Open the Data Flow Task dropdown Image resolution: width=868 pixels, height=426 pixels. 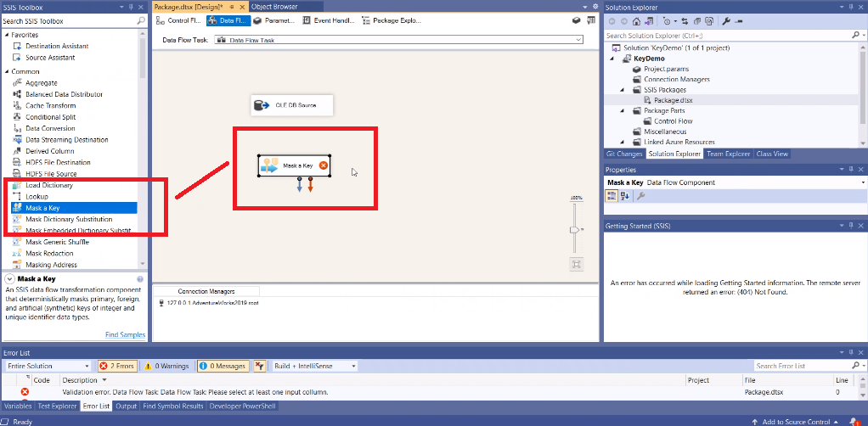pos(579,40)
